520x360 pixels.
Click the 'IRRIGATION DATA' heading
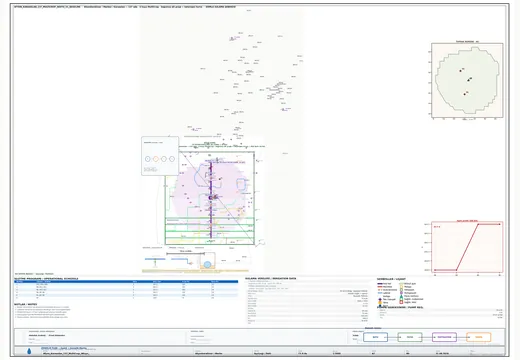tap(283, 278)
